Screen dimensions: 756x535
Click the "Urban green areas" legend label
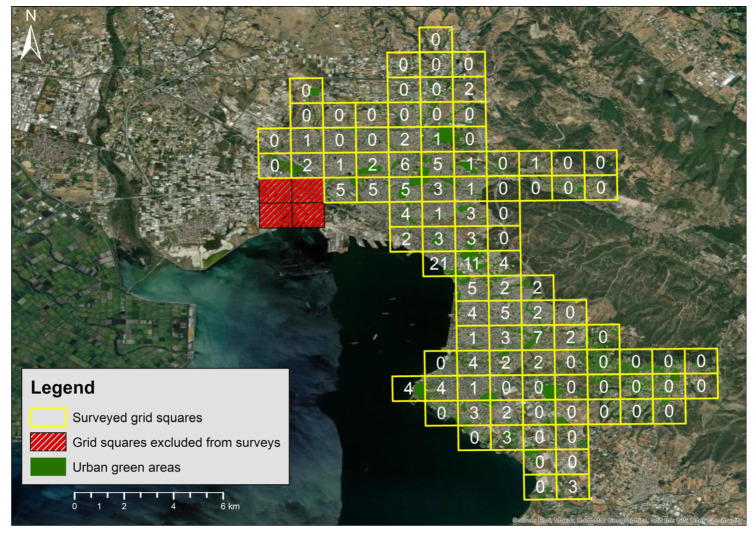pyautogui.click(x=126, y=468)
